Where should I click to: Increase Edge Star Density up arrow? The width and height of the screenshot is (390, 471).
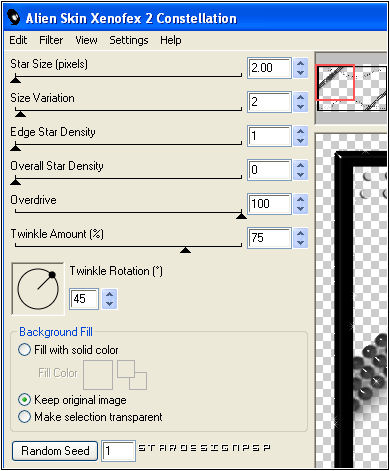point(300,132)
